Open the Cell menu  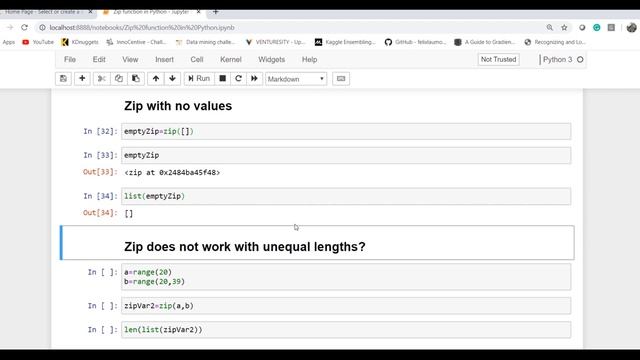click(x=197, y=60)
